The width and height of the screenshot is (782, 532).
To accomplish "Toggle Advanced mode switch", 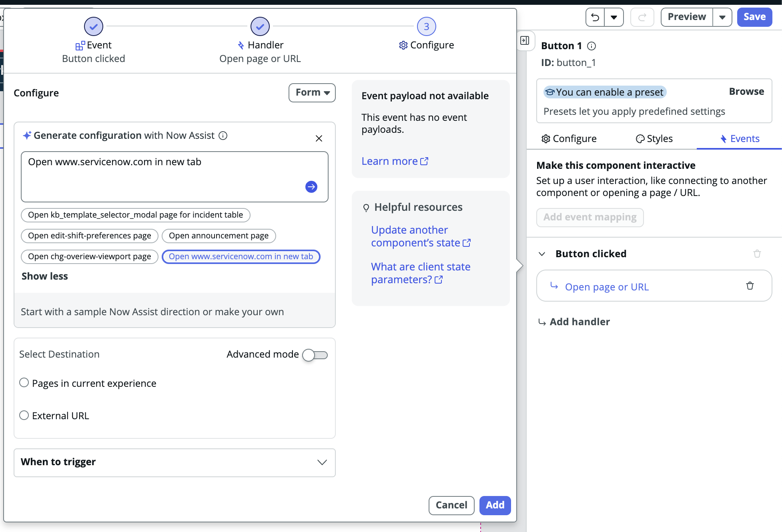I will (x=315, y=355).
